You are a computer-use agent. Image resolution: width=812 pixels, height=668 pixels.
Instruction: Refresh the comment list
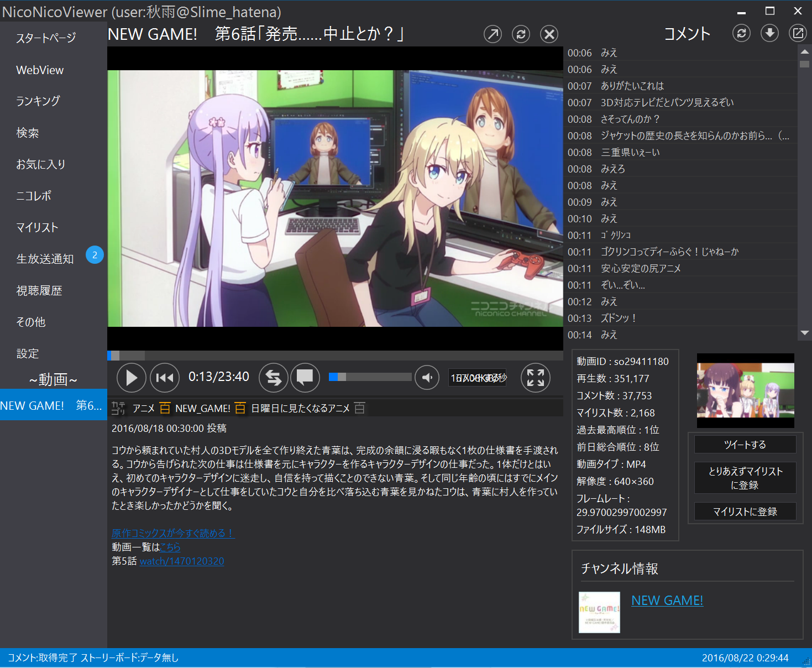coord(741,33)
